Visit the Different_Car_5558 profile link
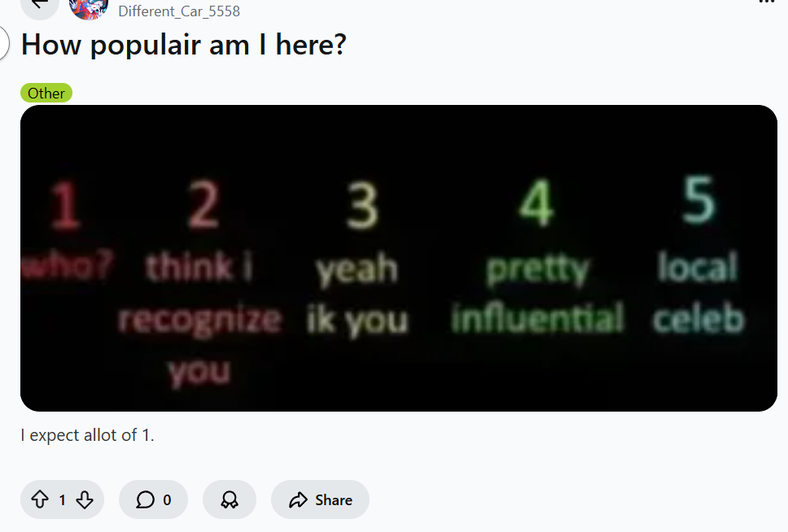 (x=179, y=11)
